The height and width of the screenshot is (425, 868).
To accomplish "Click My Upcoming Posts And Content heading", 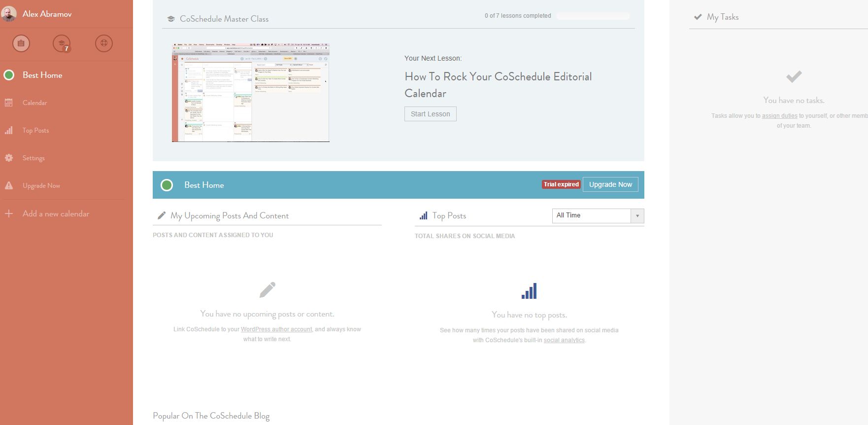I will [230, 215].
